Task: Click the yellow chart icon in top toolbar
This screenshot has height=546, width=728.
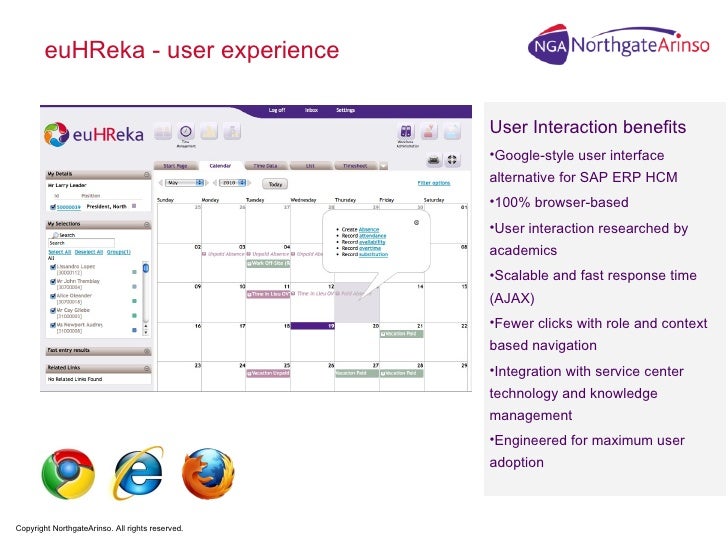Action: point(209,132)
